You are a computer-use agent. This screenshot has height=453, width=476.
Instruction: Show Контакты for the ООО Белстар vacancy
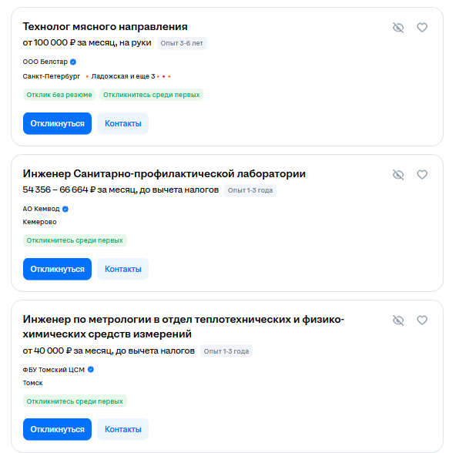coord(123,123)
